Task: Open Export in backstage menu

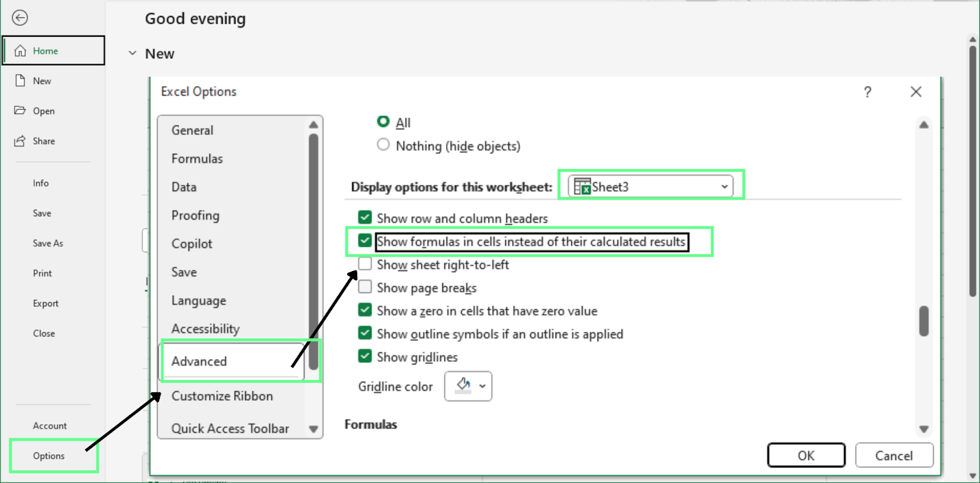Action: (x=46, y=303)
